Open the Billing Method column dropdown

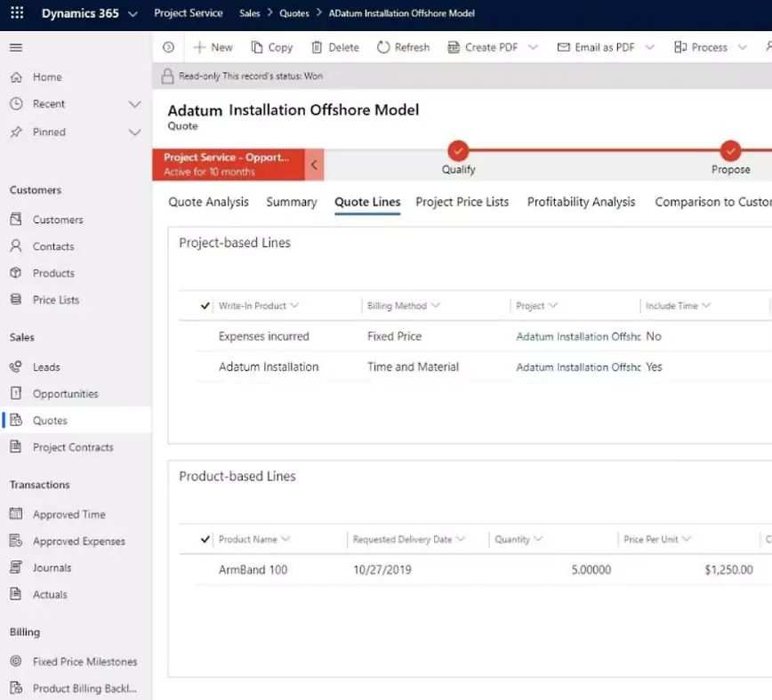(x=436, y=306)
